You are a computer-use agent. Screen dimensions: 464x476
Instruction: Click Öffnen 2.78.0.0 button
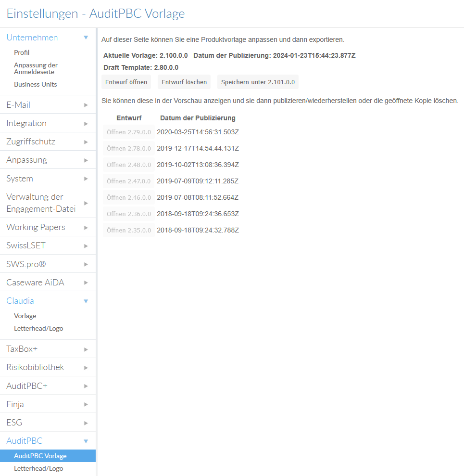click(x=128, y=148)
